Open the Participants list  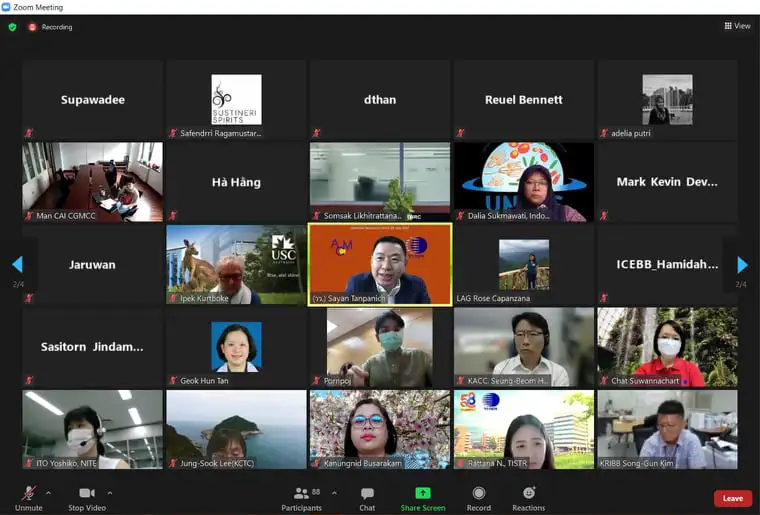click(301, 497)
